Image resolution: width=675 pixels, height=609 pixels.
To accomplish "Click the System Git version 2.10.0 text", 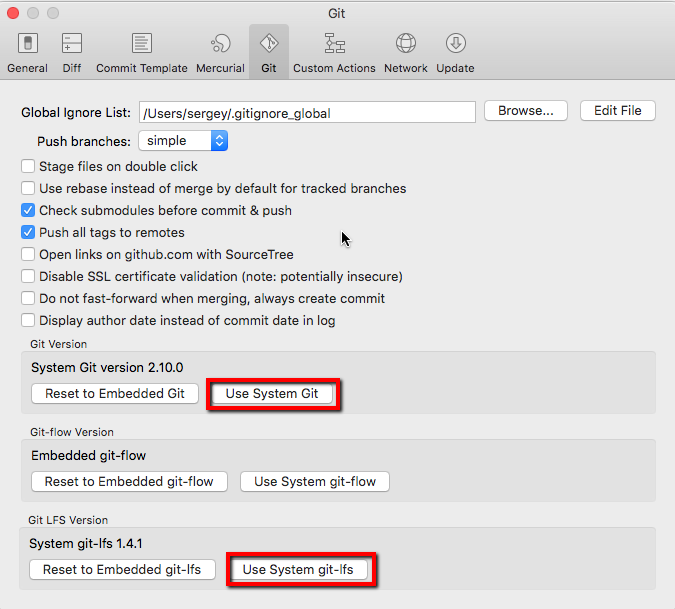I will coord(107,368).
